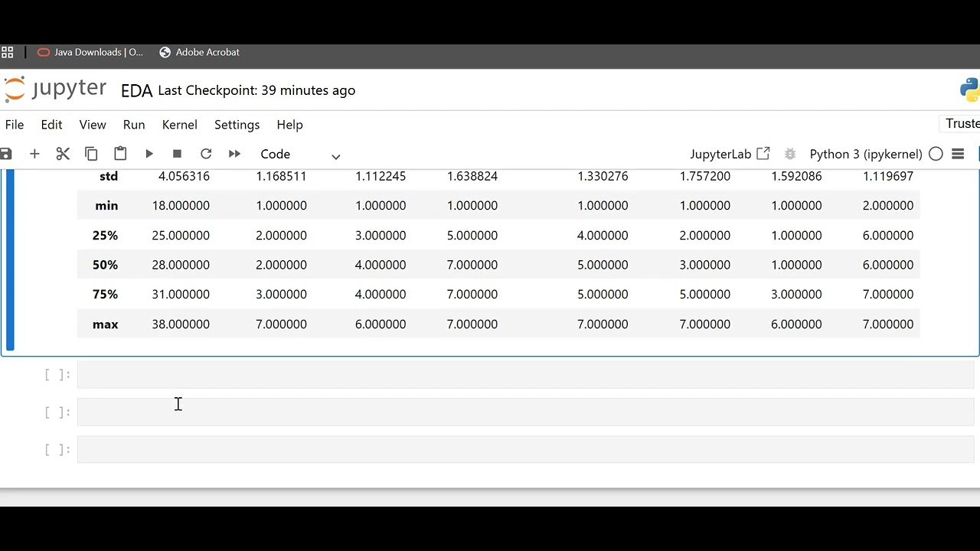The width and height of the screenshot is (980, 551).
Task: Click the 50% row label
Action: [105, 265]
